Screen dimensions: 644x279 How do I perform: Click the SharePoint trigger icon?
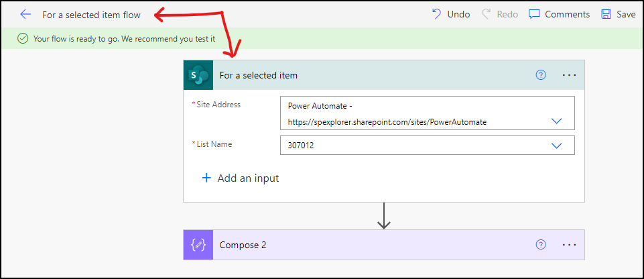[x=198, y=75]
